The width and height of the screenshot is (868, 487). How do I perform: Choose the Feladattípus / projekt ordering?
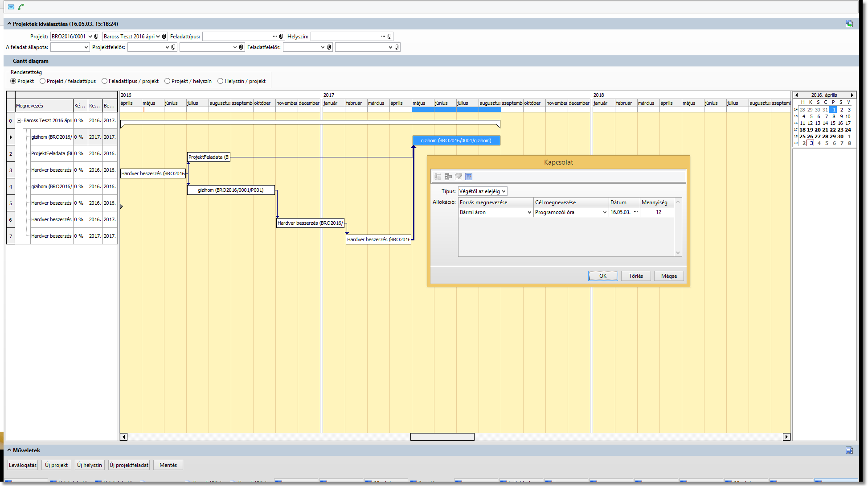105,81
